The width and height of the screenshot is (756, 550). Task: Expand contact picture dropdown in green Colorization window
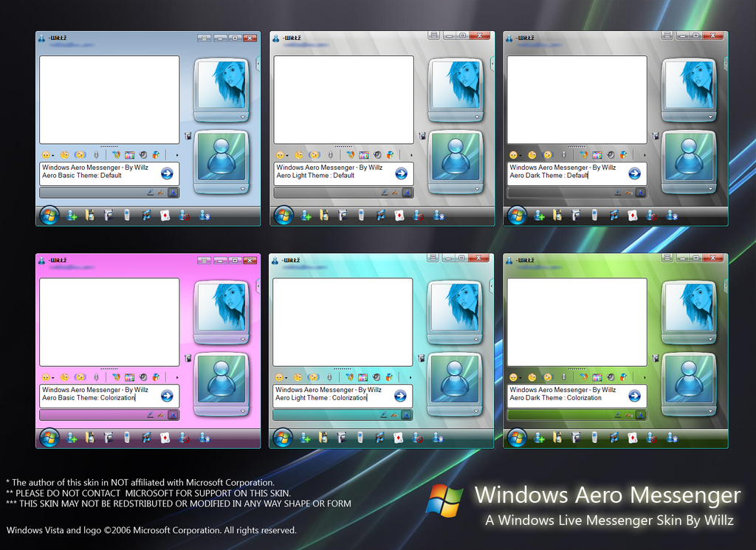[x=711, y=339]
